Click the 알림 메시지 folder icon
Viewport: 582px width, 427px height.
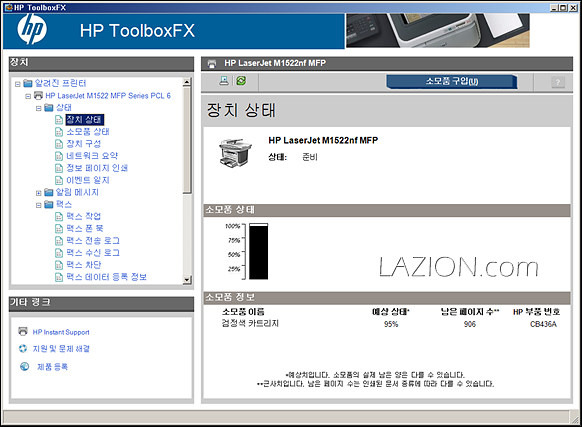[x=49, y=192]
